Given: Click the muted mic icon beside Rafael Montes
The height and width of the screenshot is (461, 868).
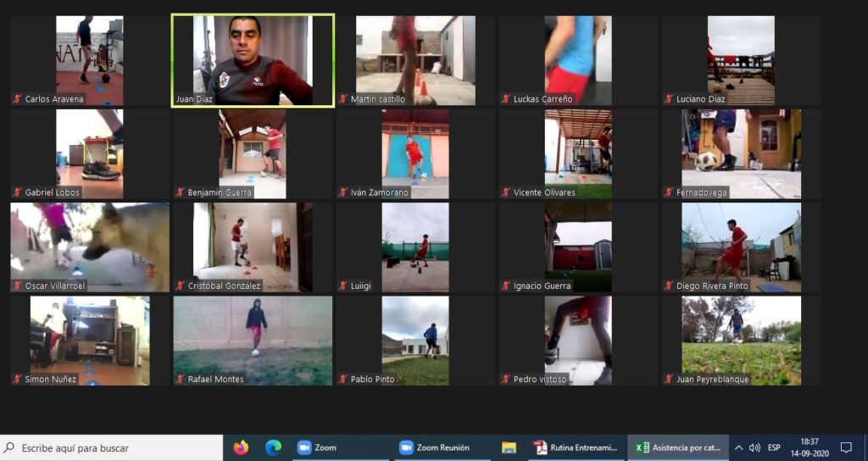Looking at the screenshot, I should (x=180, y=379).
